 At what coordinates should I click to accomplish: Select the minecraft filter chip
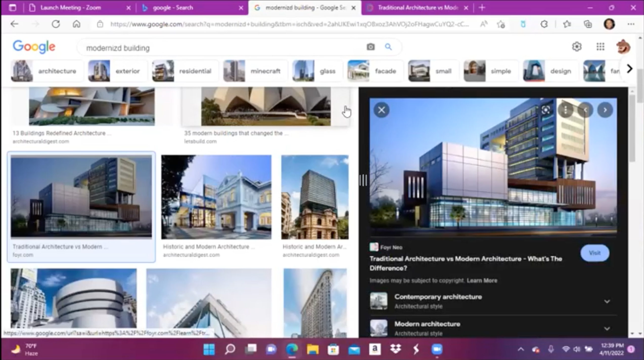pyautogui.click(x=255, y=71)
